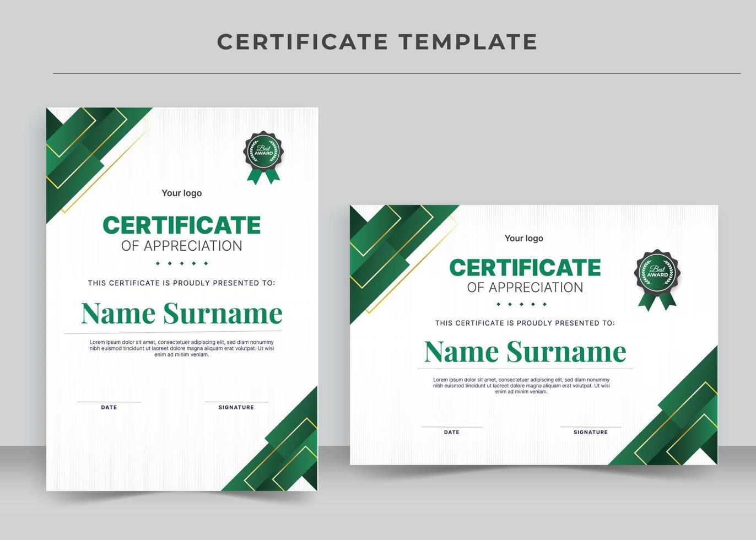Click green CERTIFICATE title on portrait certificate
This screenshot has height=540, width=756.
[181, 225]
